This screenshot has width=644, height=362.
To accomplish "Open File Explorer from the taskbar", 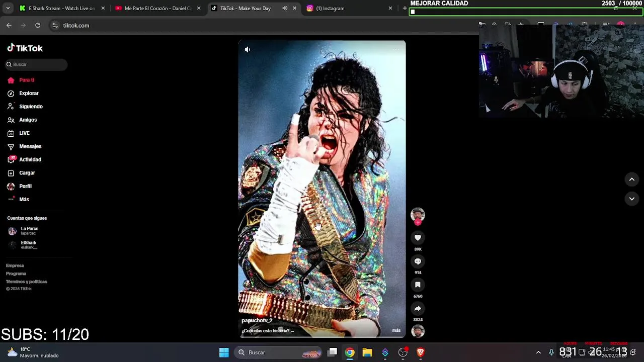I will point(367,352).
